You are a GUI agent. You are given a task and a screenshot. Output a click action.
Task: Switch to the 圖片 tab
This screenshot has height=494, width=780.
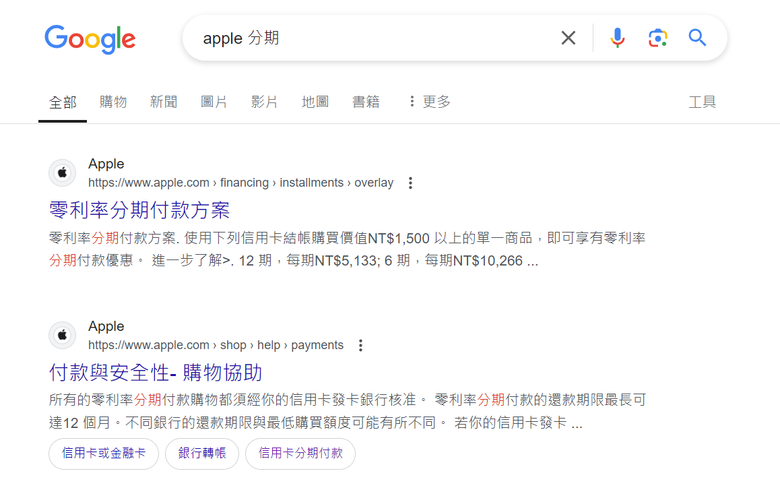[x=214, y=102]
